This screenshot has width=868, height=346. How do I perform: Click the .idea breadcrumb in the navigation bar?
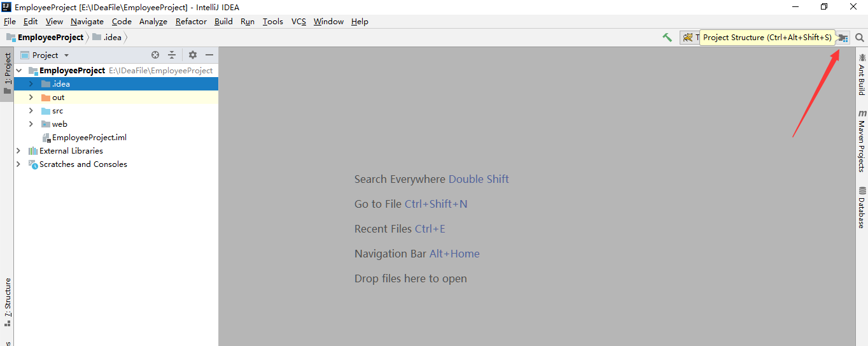pos(107,38)
